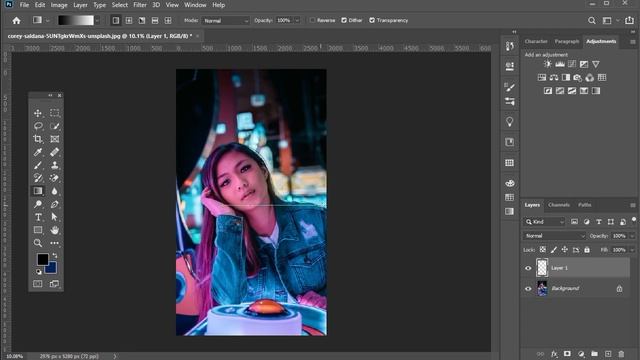
Task: Select the Eyedropper tool
Action: (38, 152)
